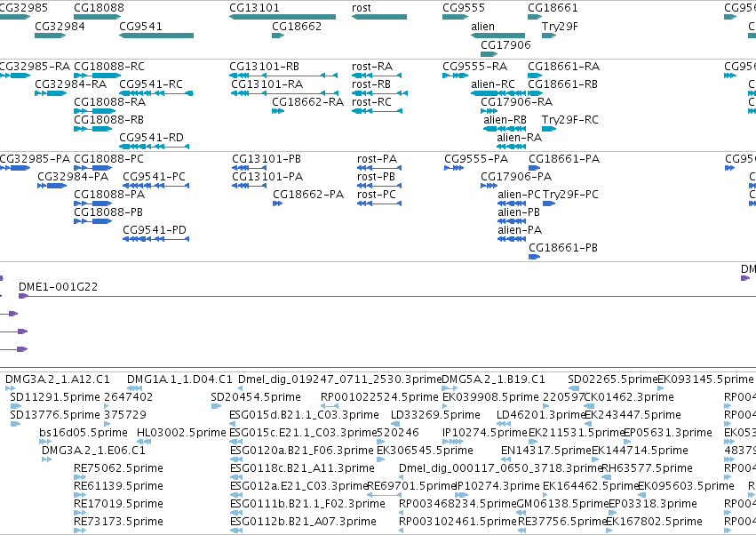This screenshot has width=756, height=535.
Task: Click EST ESG0118c.B21_A11.3prime
Action: pyautogui.click(x=302, y=468)
